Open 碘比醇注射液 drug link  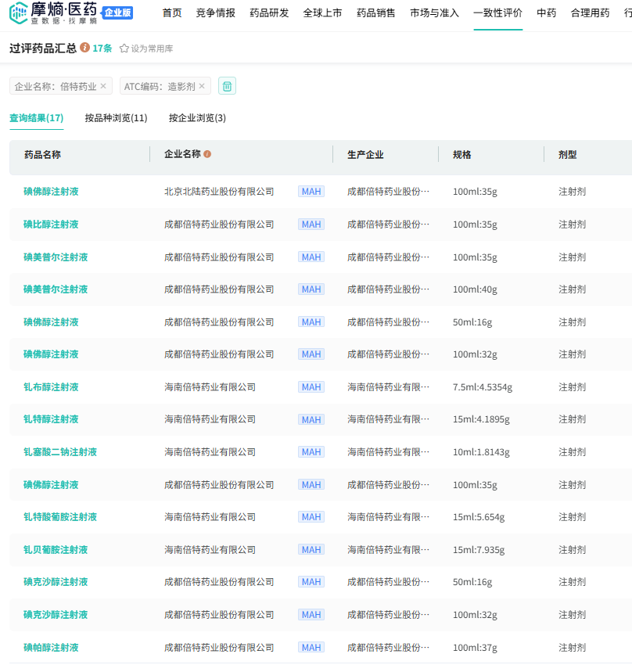click(x=51, y=225)
